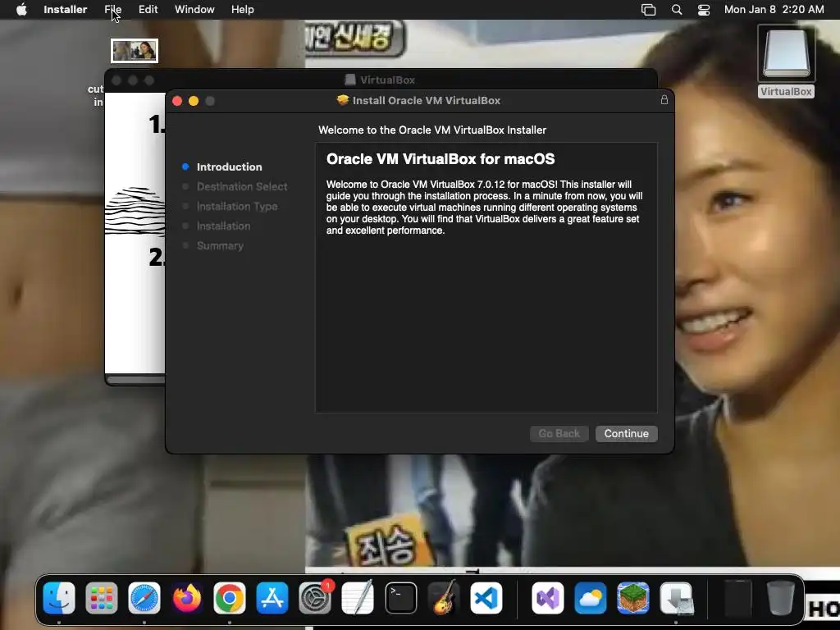840x630 pixels.
Task: Click the disabled Go Back button
Action: [559, 433]
